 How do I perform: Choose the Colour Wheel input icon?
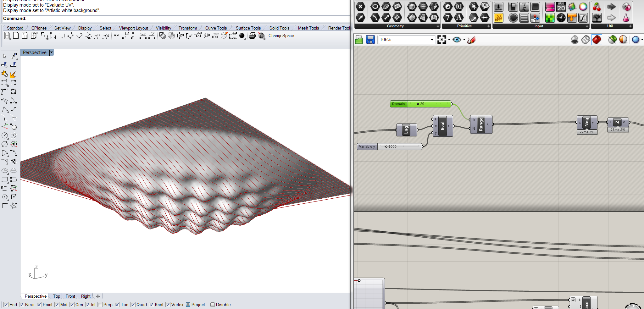point(583,7)
